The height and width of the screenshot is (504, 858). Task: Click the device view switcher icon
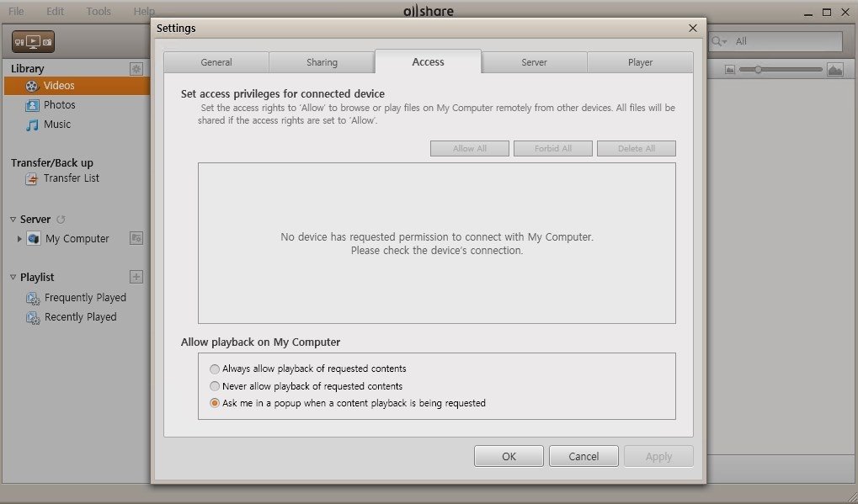(34, 41)
